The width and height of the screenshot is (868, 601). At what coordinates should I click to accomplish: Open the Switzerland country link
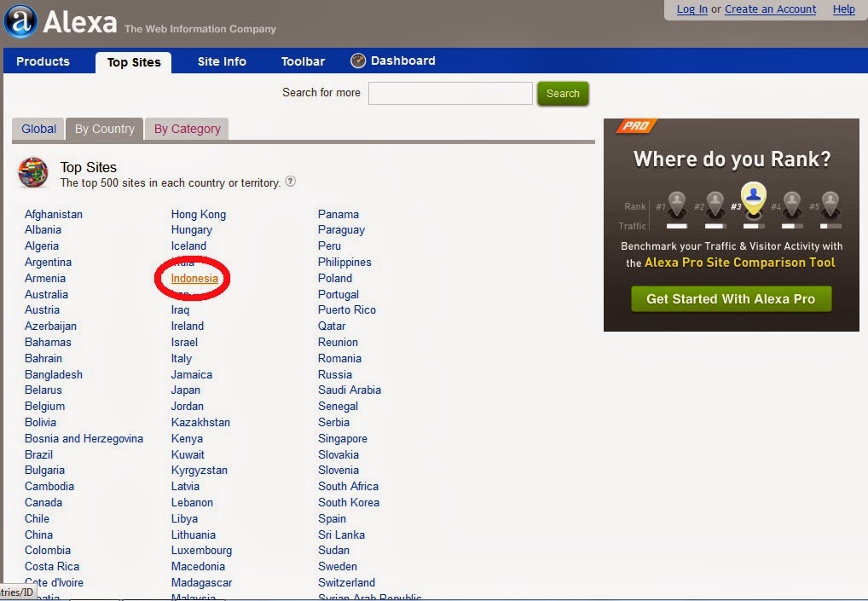click(346, 583)
